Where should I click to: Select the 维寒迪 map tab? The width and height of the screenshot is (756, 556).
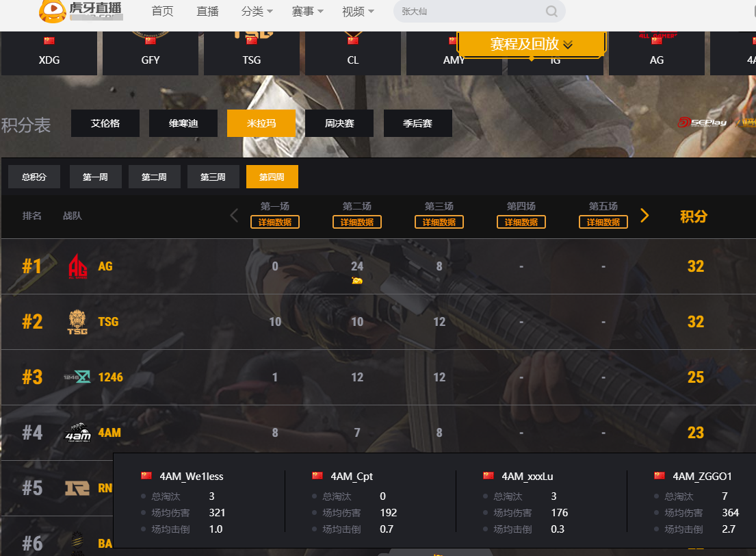pyautogui.click(x=183, y=123)
